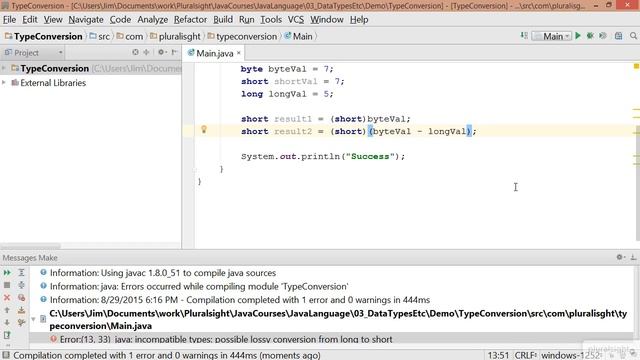
Task: Click the editor vertical scrollbar
Action: pos(637,184)
